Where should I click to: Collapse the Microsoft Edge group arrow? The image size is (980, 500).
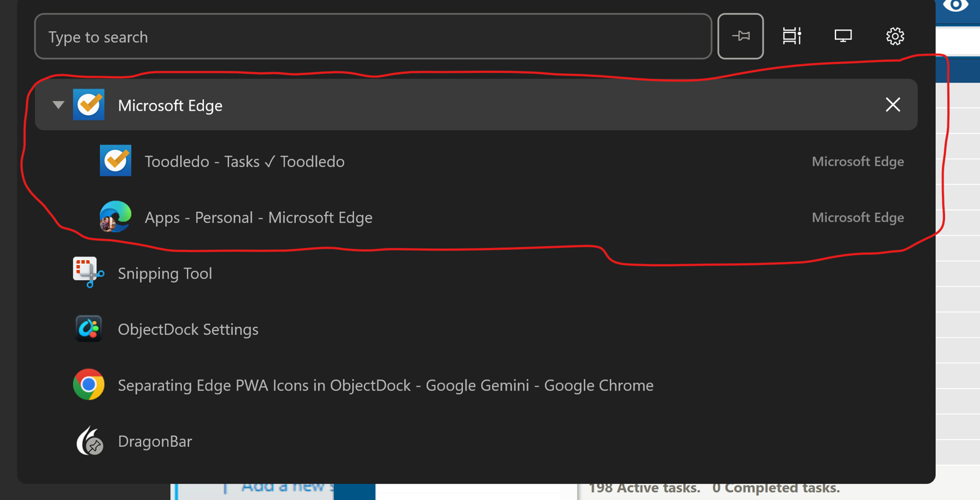pyautogui.click(x=58, y=105)
